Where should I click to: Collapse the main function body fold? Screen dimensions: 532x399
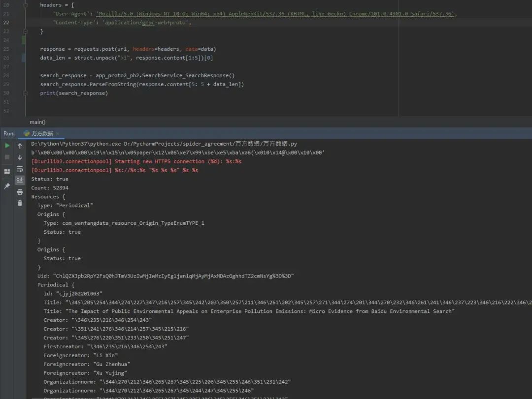click(25, 92)
